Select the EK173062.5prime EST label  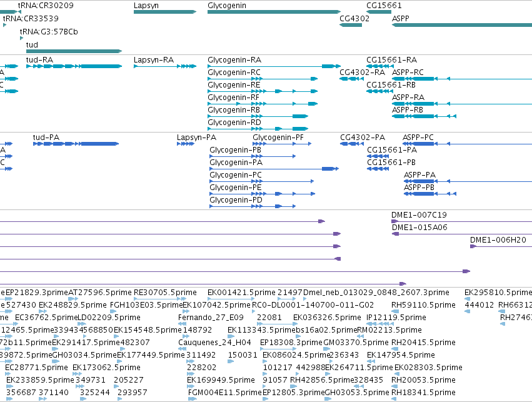(106, 368)
